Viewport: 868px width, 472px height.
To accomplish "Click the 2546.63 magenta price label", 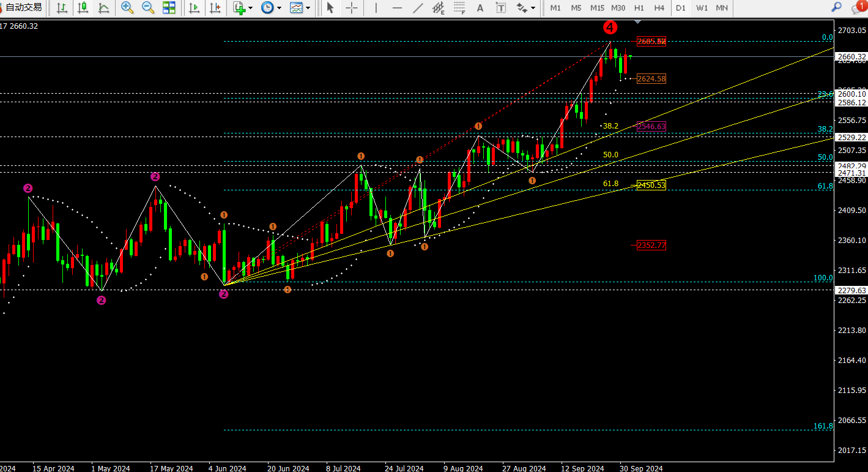I will pos(651,127).
